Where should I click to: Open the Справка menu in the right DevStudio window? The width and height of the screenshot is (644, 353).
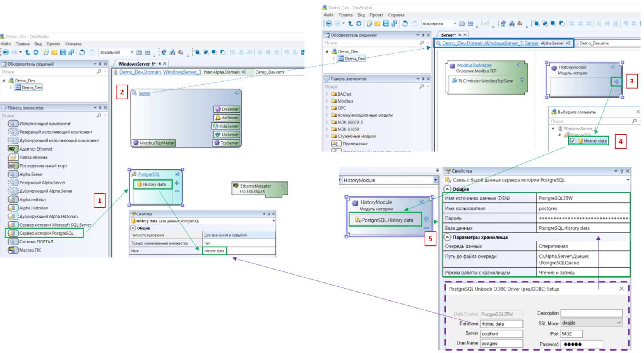396,15
